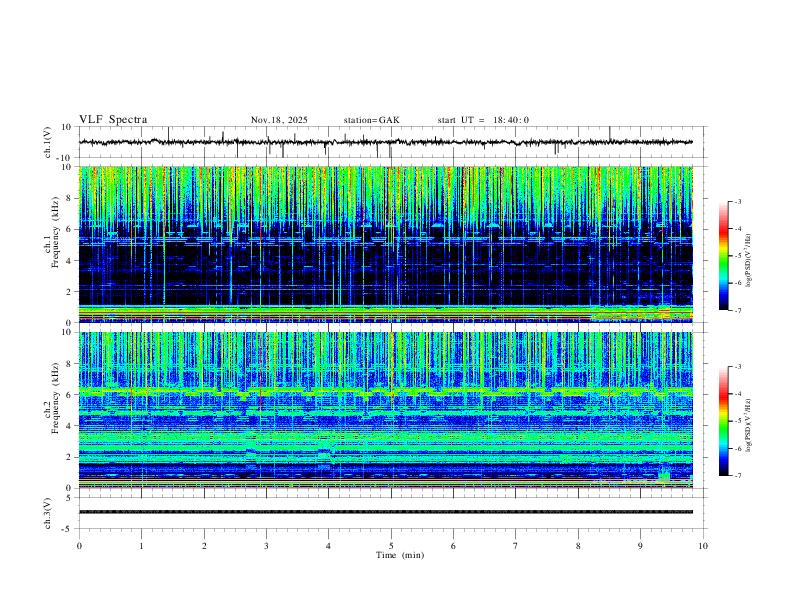Viewport: 792px width, 612px height.
Task: Click the "VLF Spectra" title text
Action: click(x=113, y=120)
